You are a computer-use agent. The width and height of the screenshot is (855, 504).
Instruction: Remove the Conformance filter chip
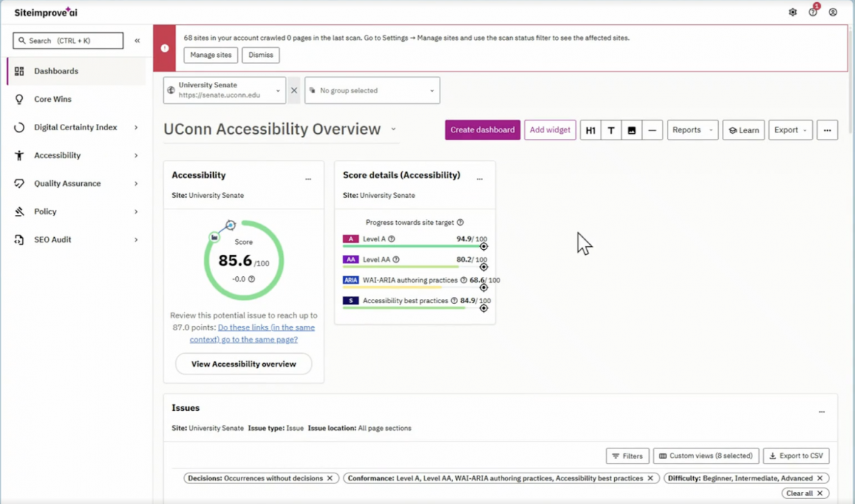[x=651, y=478]
